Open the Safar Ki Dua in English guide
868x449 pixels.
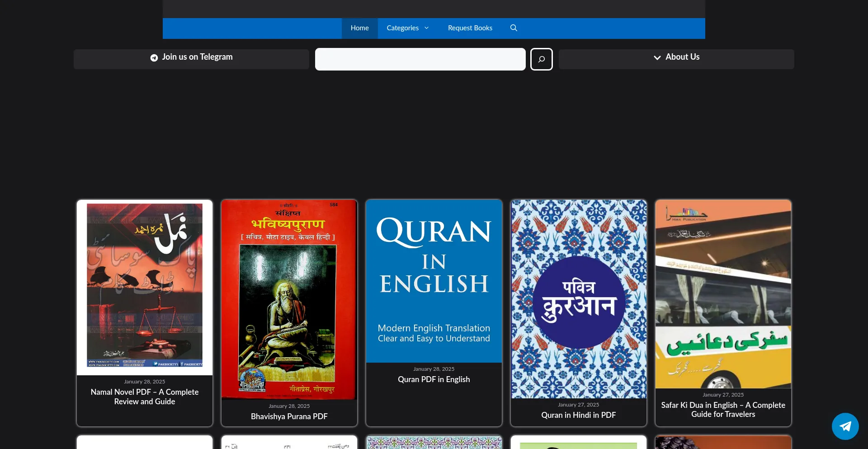723,410
